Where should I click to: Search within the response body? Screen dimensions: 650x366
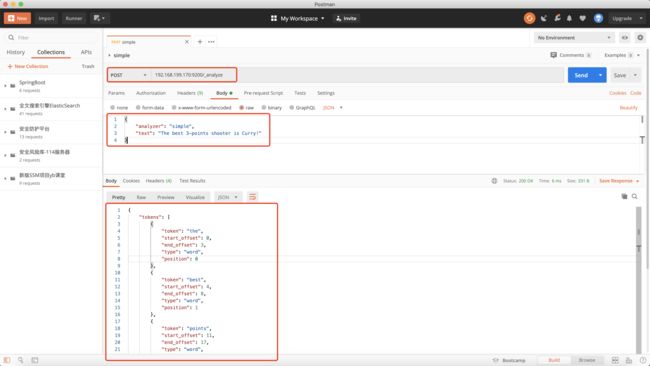pyautogui.click(x=635, y=196)
